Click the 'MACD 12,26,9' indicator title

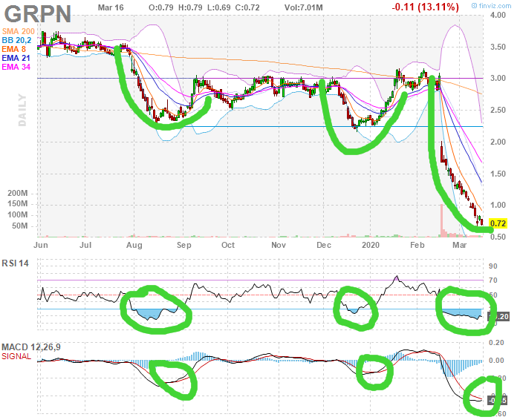point(31,347)
